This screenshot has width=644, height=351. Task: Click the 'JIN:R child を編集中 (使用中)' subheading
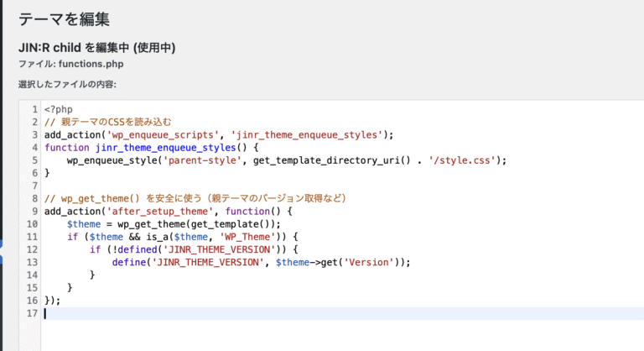pyautogui.click(x=97, y=48)
